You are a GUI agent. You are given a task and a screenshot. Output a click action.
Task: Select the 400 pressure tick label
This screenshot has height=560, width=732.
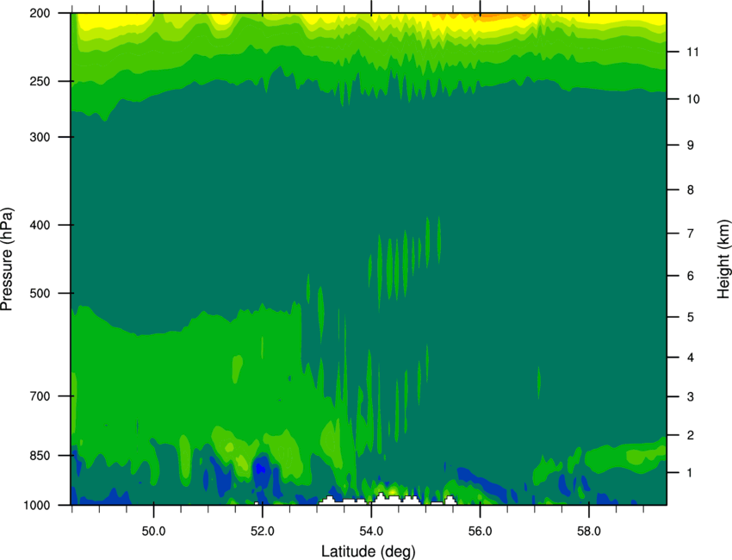point(40,225)
